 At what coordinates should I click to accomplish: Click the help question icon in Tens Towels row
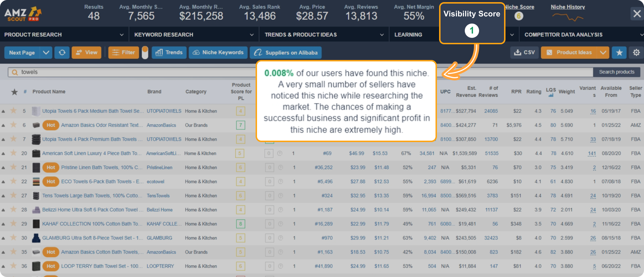(x=280, y=196)
